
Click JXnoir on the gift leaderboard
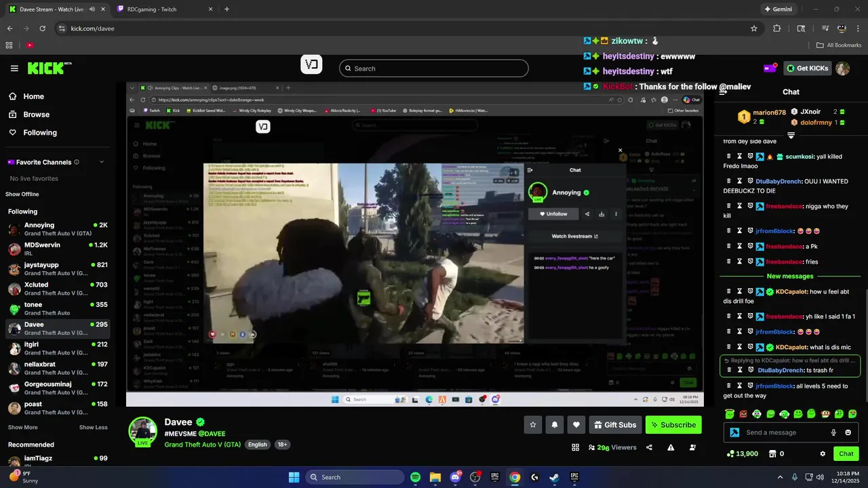point(810,112)
